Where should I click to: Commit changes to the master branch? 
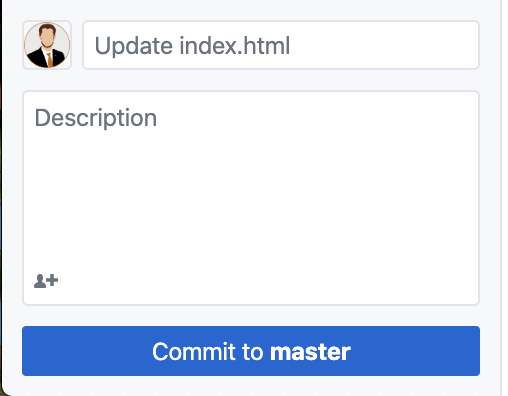click(x=251, y=351)
